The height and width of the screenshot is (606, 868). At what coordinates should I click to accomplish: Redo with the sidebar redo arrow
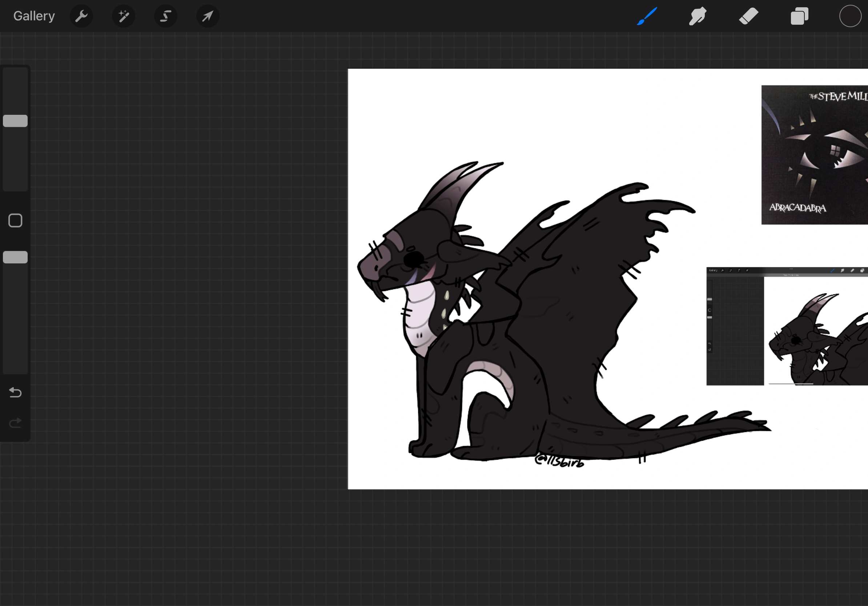(15, 423)
